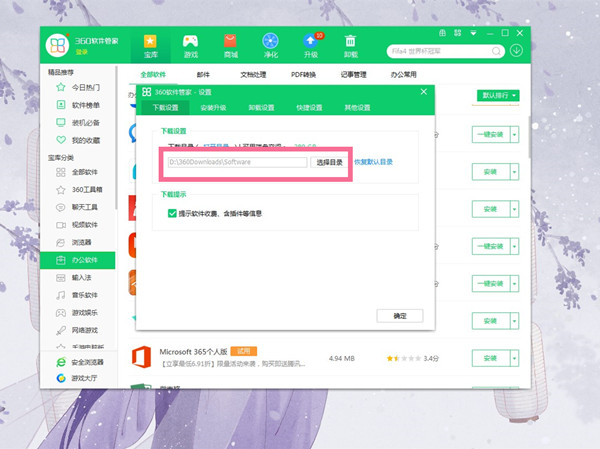Switch to the 安装升级 settings tab

click(x=214, y=107)
